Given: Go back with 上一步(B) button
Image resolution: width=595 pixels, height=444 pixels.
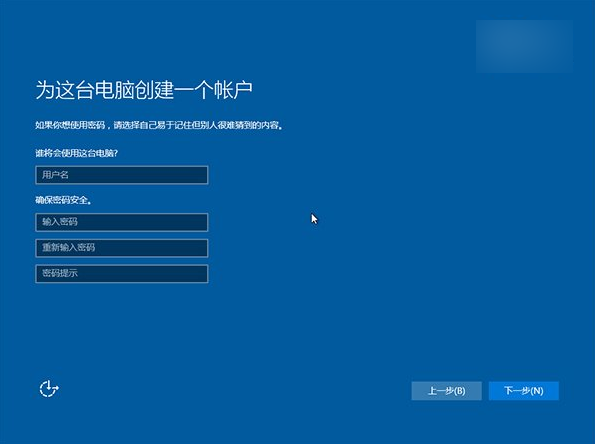Looking at the screenshot, I should 447,391.
